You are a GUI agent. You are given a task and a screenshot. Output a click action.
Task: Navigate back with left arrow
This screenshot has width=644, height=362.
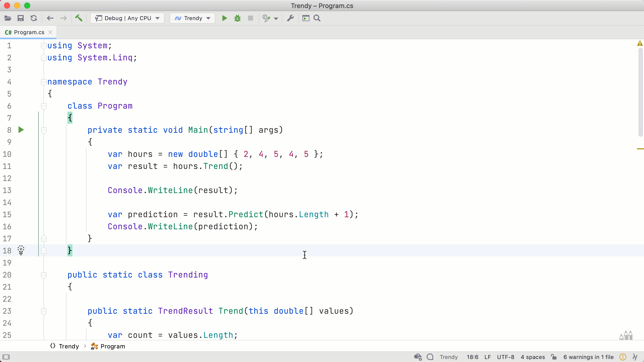50,18
